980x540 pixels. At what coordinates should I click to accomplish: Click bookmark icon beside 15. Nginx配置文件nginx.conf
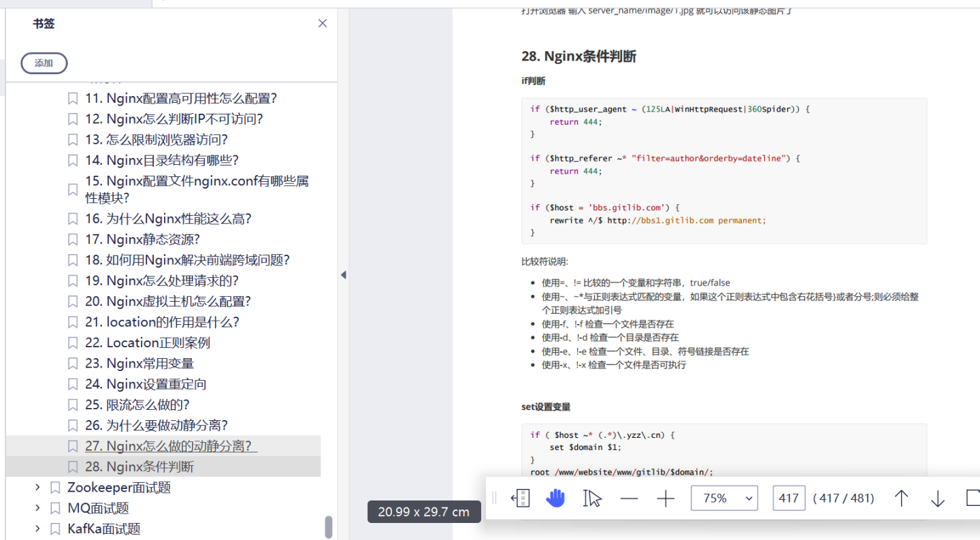point(73,189)
